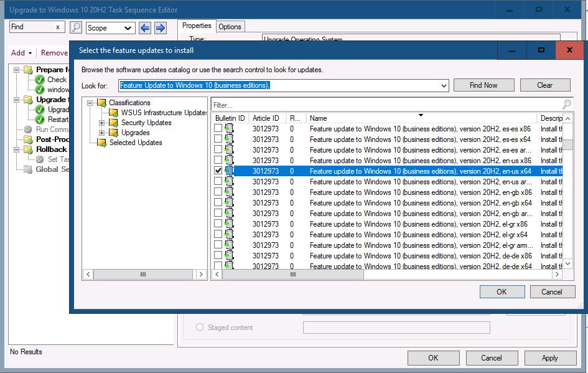Click the update list horizontal scrollbar thumb
This screenshot has height=373, width=588.
point(293,275)
